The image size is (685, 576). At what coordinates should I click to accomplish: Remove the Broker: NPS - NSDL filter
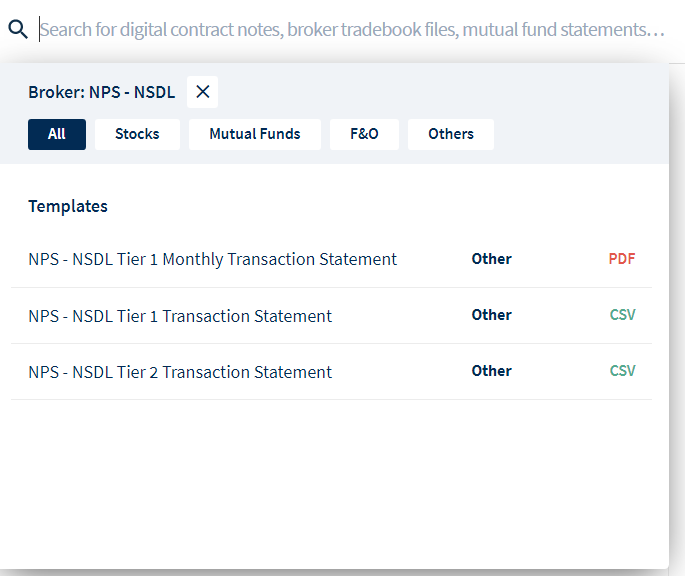pyautogui.click(x=202, y=92)
